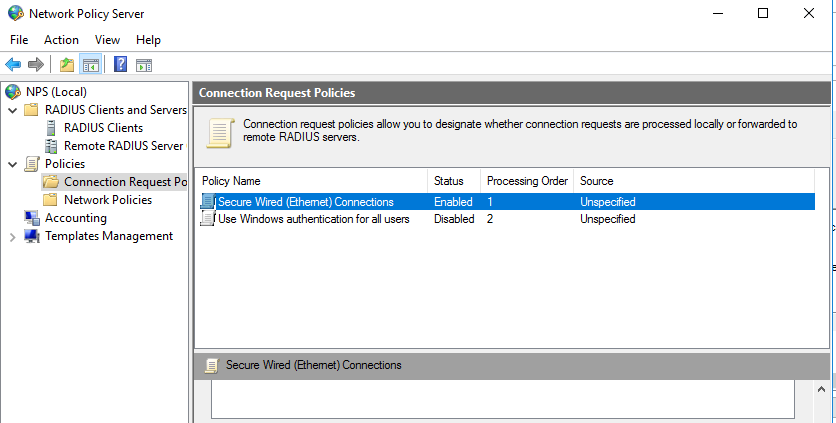This screenshot has width=836, height=423.
Task: Click the Policies scroll icon in the tree
Action: [x=32, y=164]
